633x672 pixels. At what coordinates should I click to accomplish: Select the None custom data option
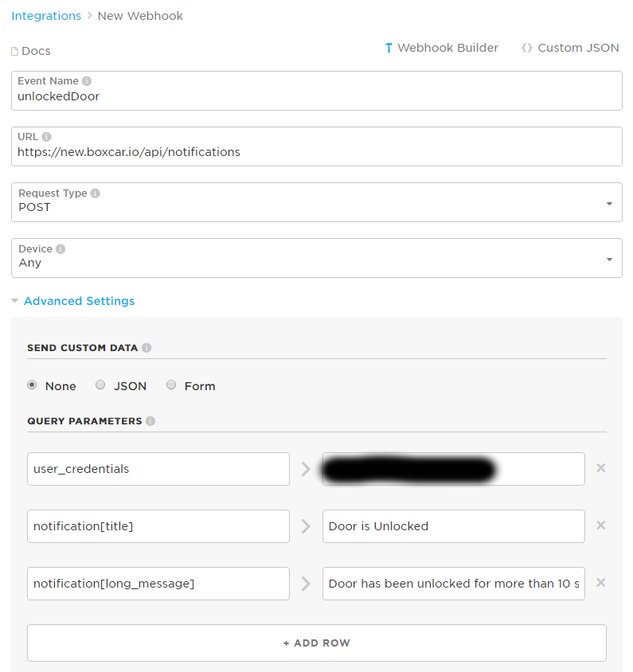point(32,385)
